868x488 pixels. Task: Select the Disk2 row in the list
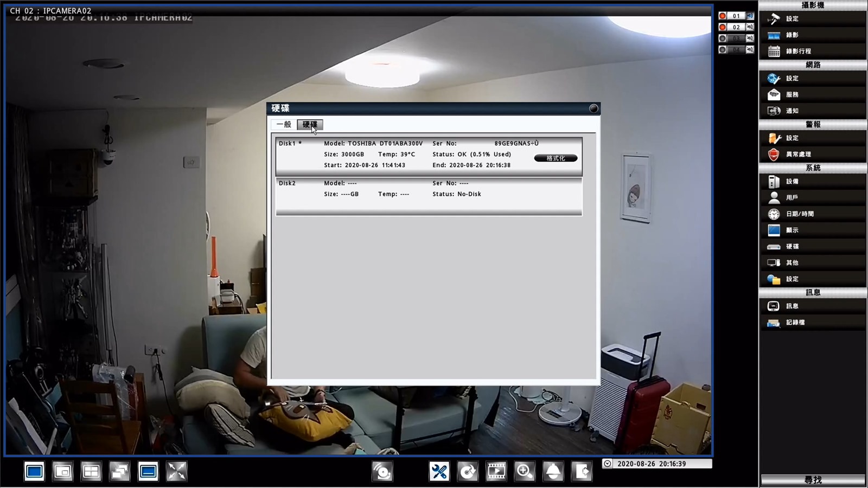click(x=429, y=196)
